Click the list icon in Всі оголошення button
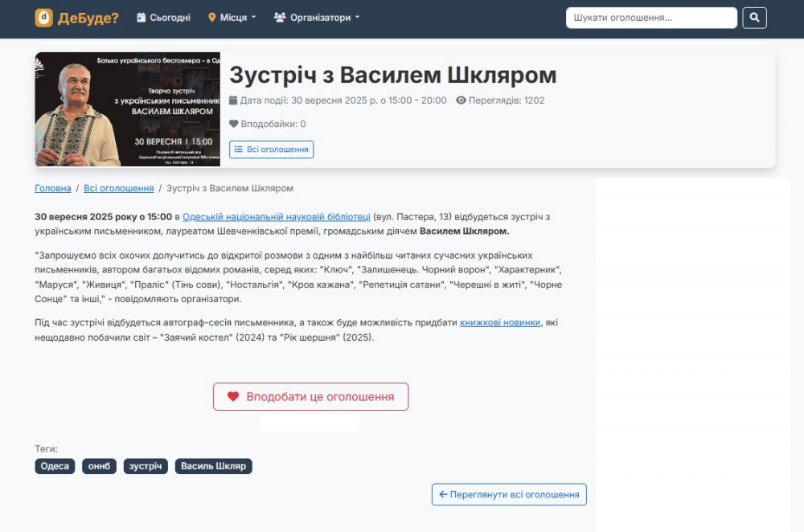 239,149
